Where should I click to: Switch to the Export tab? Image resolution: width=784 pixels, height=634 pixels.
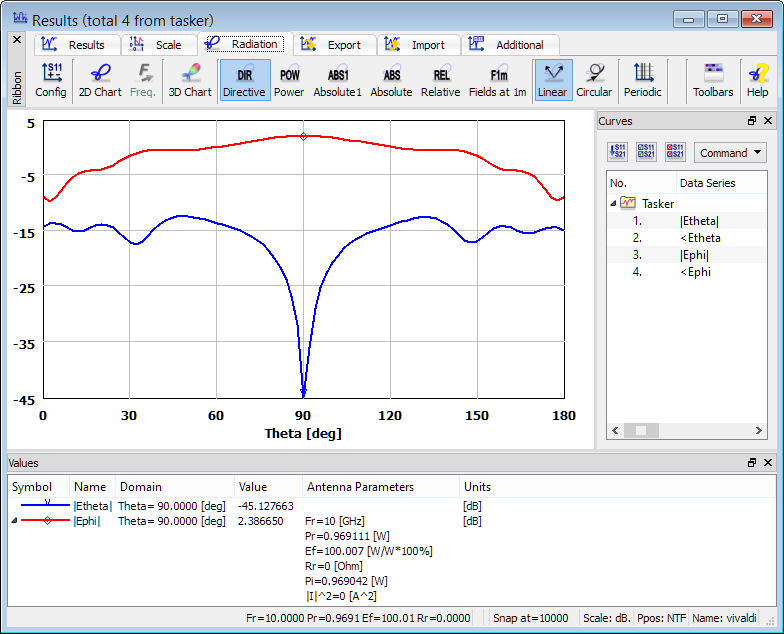335,45
